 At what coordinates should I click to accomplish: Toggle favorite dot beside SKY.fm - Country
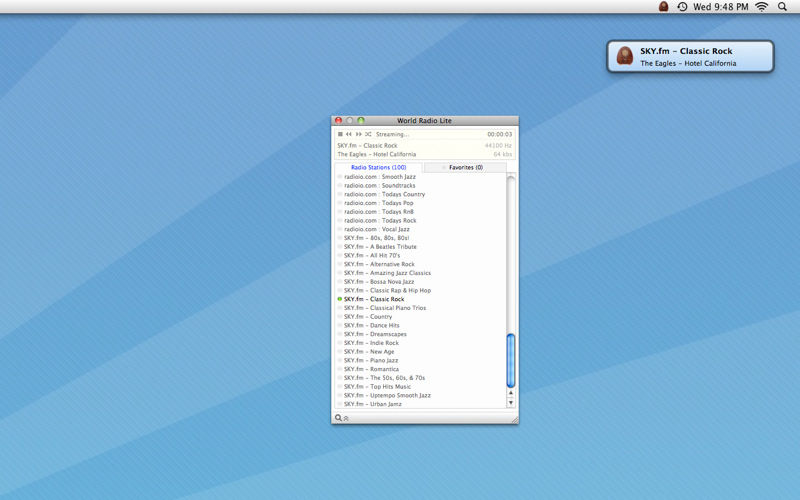point(340,316)
